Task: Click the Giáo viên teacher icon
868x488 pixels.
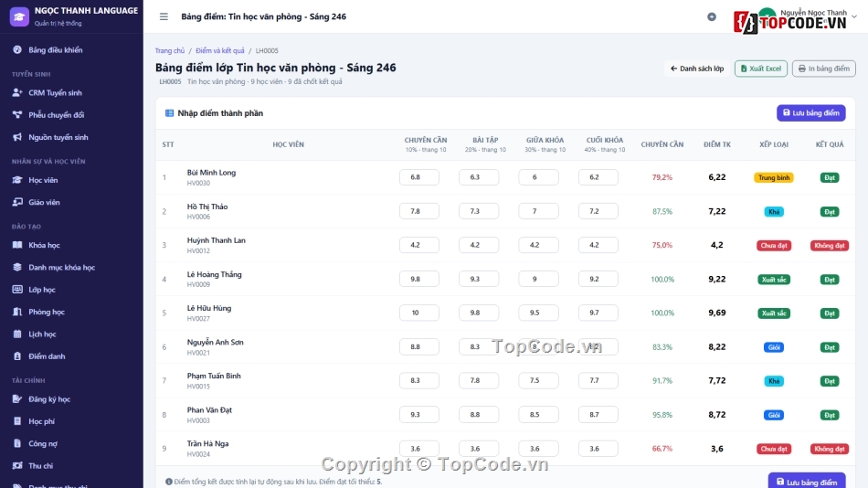Action: tap(17, 202)
